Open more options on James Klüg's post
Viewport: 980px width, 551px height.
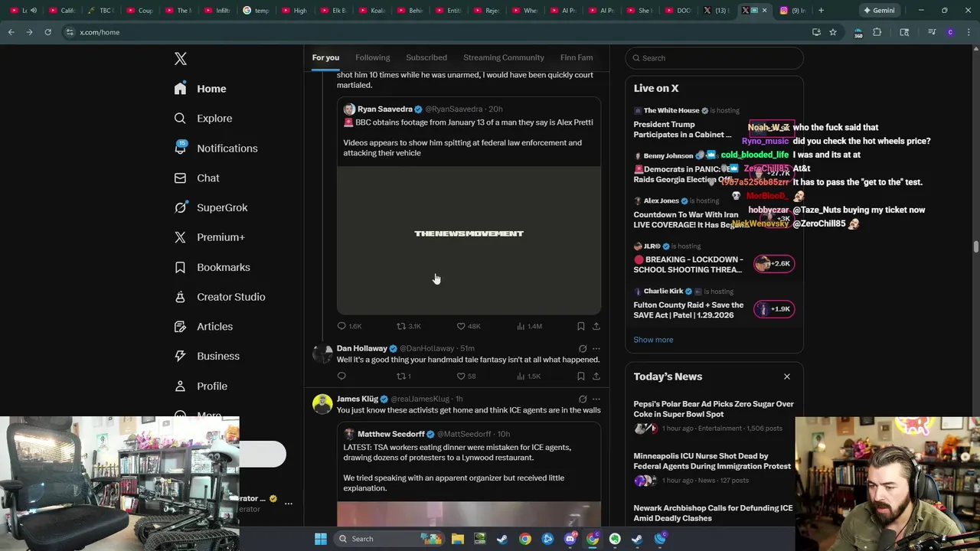coord(596,399)
